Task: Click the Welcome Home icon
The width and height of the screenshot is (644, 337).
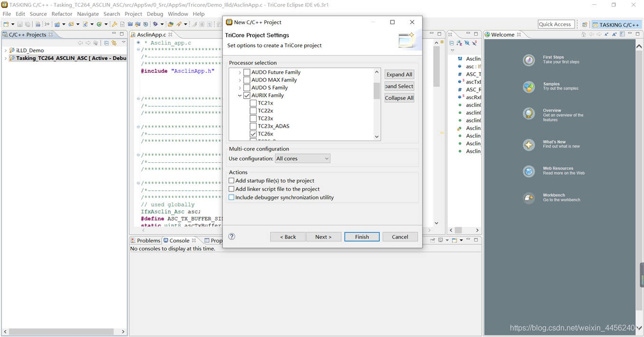Action: click(584, 34)
